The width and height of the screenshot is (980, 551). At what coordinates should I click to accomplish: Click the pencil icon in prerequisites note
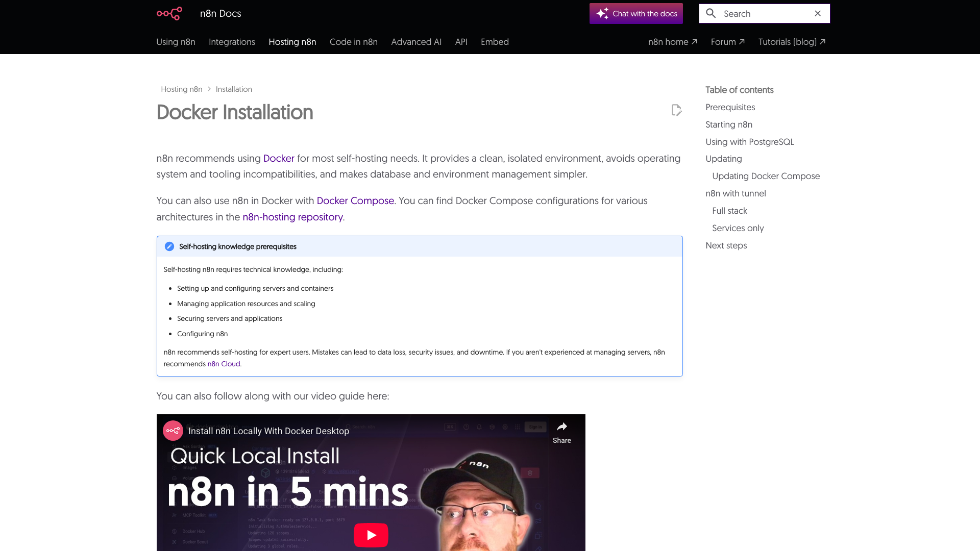click(x=169, y=246)
